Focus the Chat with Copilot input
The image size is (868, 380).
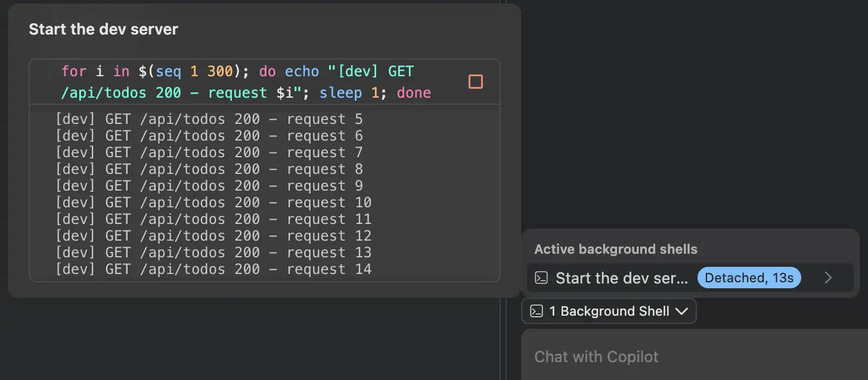coord(695,356)
